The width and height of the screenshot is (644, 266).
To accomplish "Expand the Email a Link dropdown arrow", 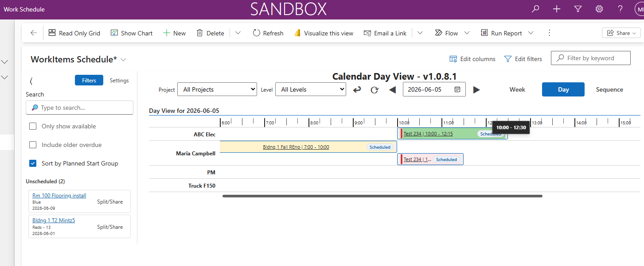I will click(420, 33).
